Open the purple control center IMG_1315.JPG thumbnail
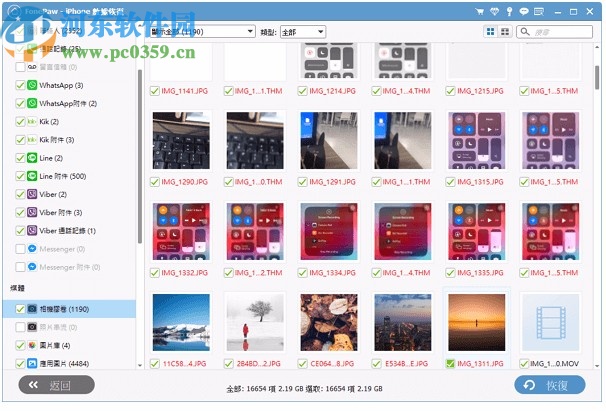This screenshot has height=411, width=606. coord(477,141)
